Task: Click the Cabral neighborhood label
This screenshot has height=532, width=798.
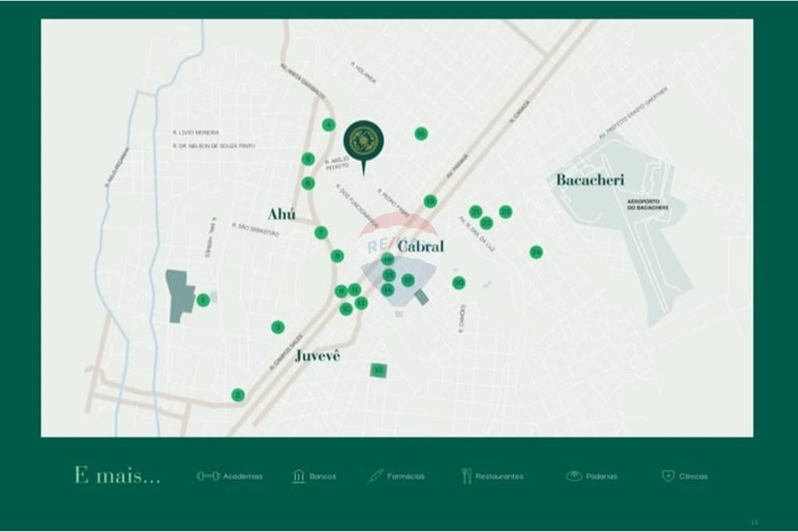Action: tap(421, 246)
